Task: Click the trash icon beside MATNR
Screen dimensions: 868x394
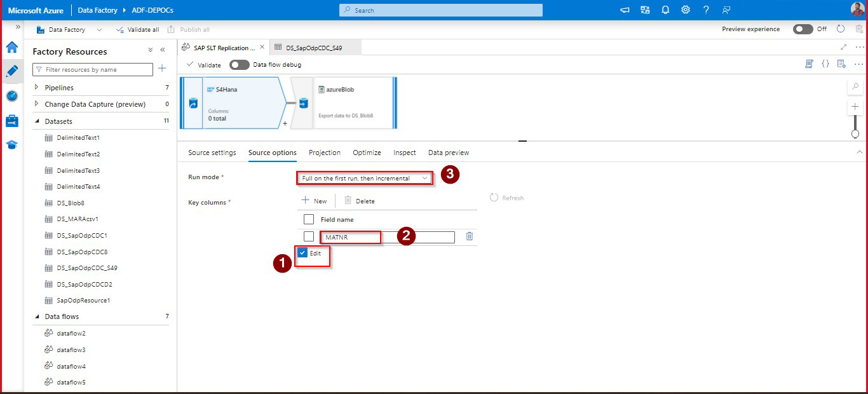Action: [470, 236]
